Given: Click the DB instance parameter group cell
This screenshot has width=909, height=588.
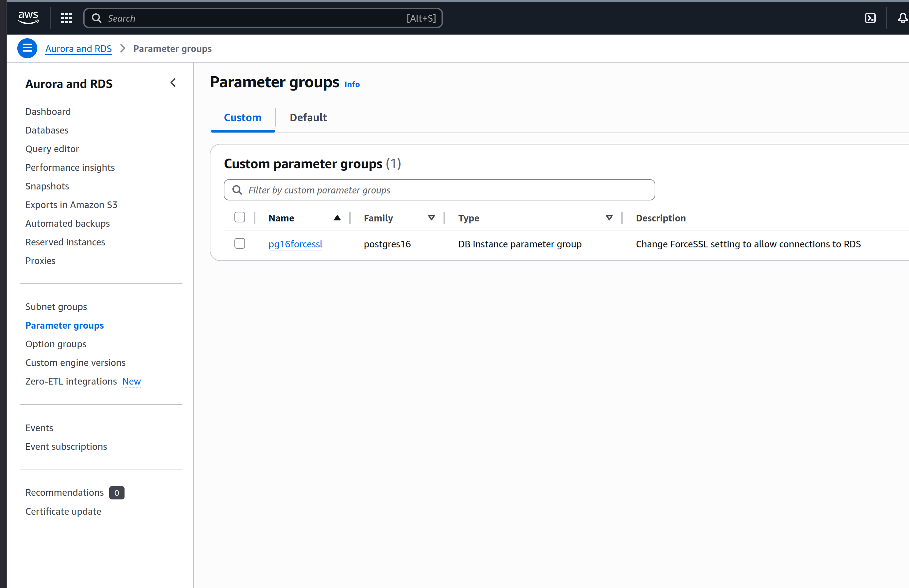Looking at the screenshot, I should click(520, 244).
